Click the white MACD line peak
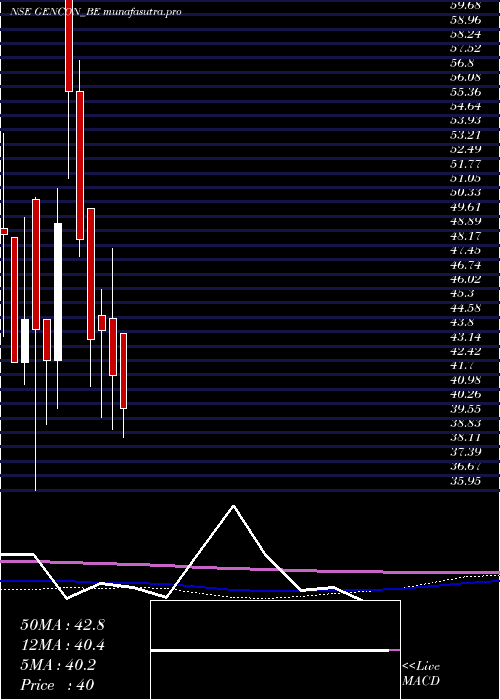Image resolution: width=500 pixels, height=700 pixels. 233,506
